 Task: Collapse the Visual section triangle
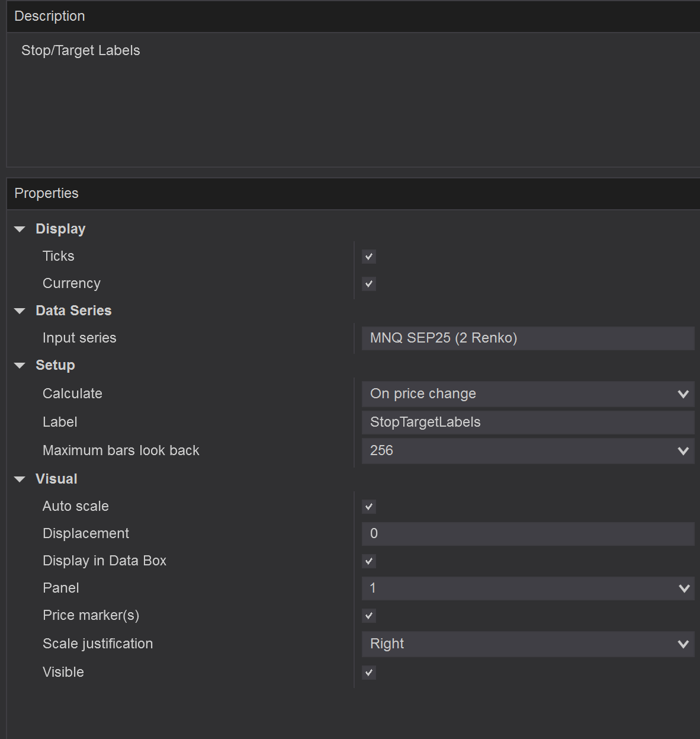pyautogui.click(x=20, y=479)
